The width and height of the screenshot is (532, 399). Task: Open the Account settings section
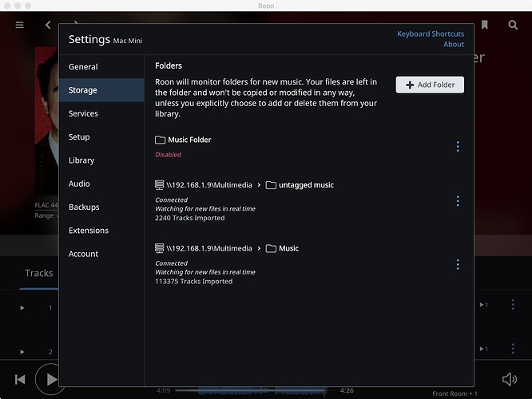pos(101,254)
